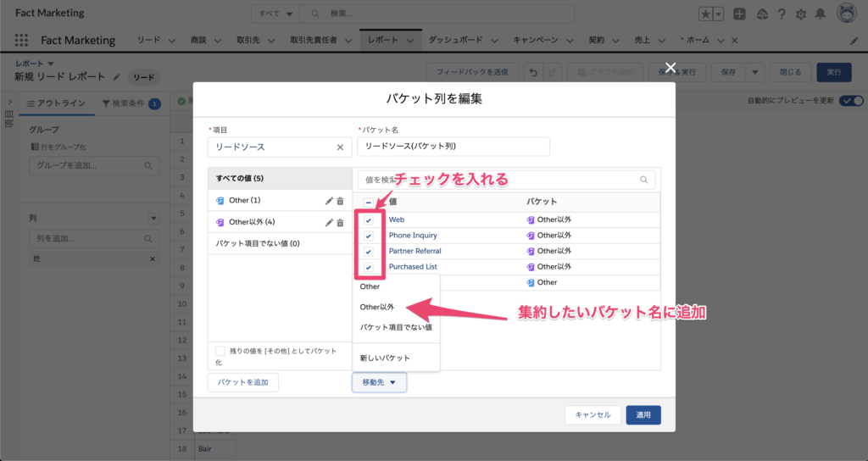Open the user avatar menu
Viewport: 868px width, 461px height.
click(847, 14)
